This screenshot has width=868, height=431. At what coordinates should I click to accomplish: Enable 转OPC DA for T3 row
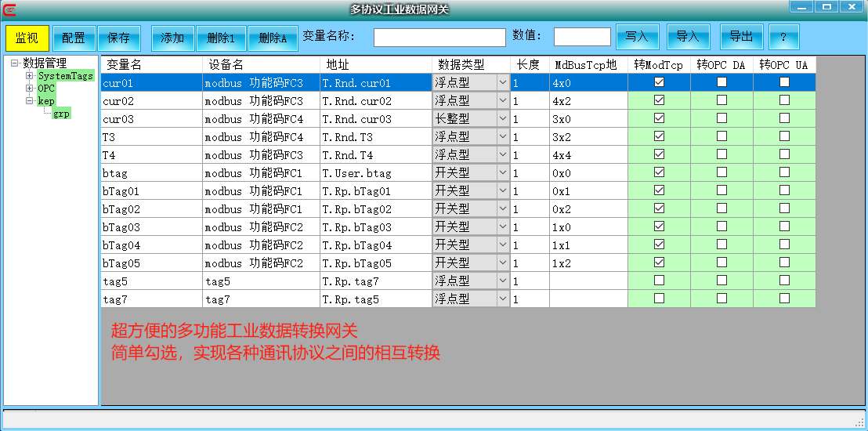pyautogui.click(x=722, y=136)
